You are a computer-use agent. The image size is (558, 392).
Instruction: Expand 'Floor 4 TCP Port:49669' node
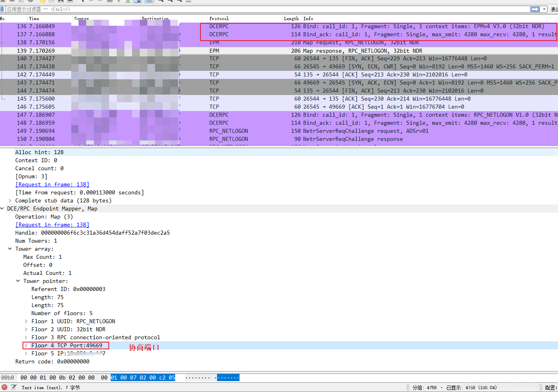[x=26, y=345]
